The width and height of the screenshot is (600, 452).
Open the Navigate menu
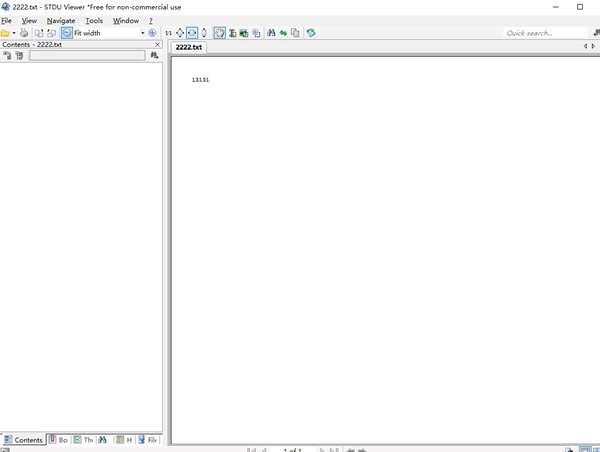click(60, 20)
